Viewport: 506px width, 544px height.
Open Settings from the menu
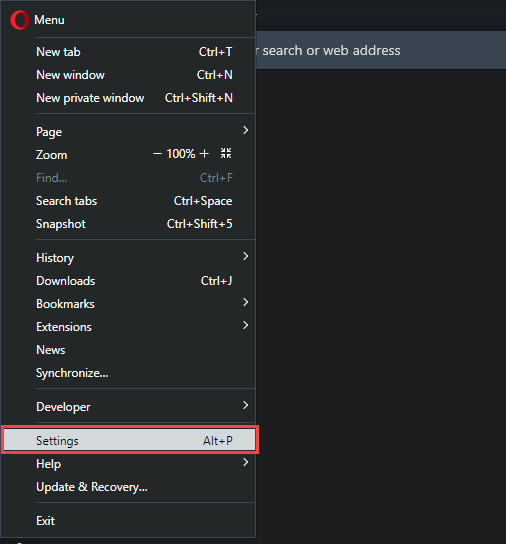pyautogui.click(x=130, y=440)
